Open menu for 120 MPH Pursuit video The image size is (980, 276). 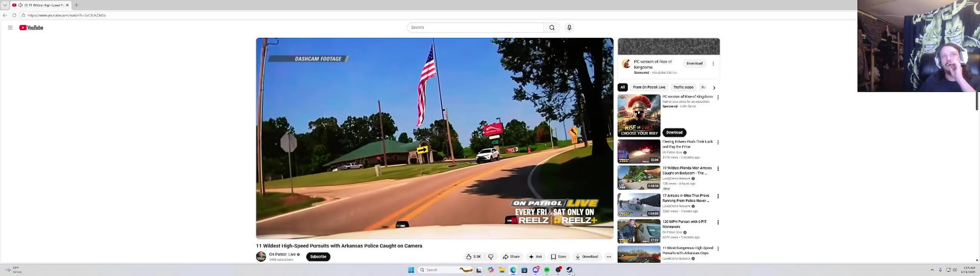[718, 222]
